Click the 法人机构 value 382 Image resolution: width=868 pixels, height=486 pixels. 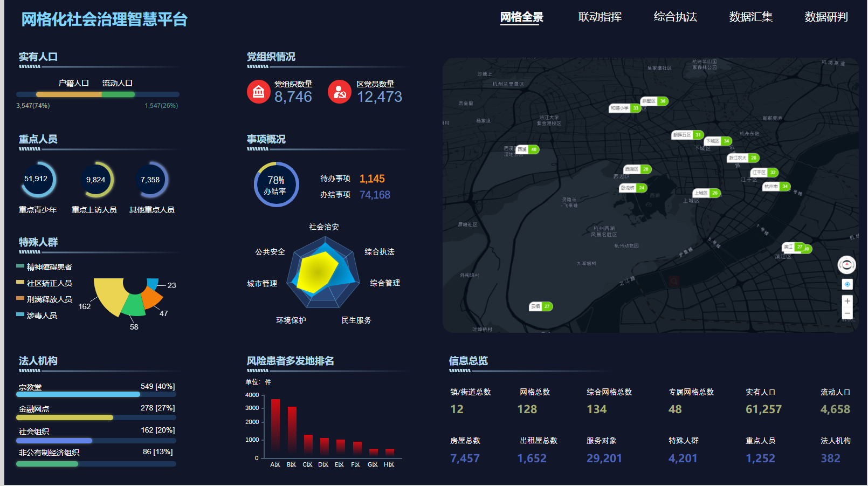coord(830,458)
